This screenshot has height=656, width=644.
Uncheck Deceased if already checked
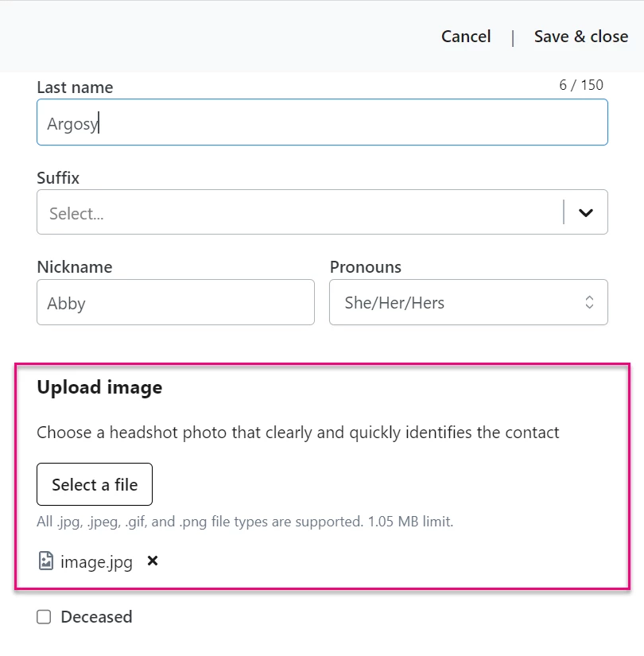pos(44,616)
